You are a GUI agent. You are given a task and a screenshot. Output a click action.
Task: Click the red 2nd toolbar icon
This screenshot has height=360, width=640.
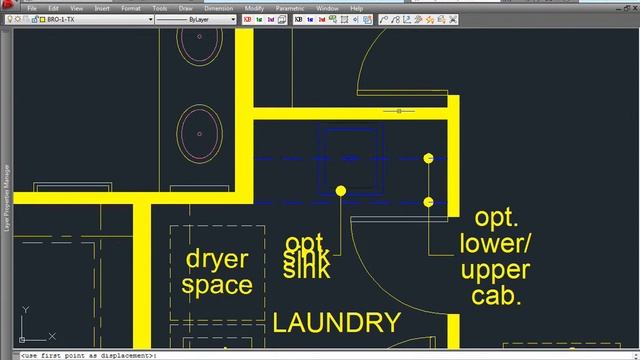coord(322,19)
